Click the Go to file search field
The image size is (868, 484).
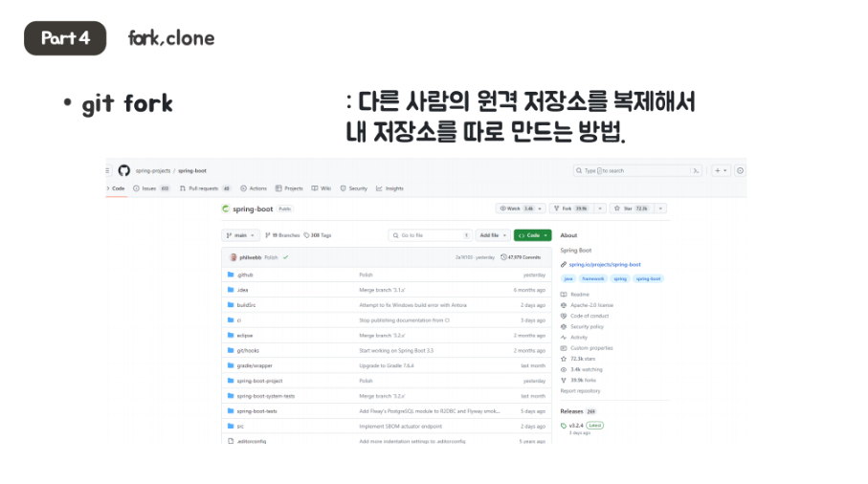[x=430, y=235]
